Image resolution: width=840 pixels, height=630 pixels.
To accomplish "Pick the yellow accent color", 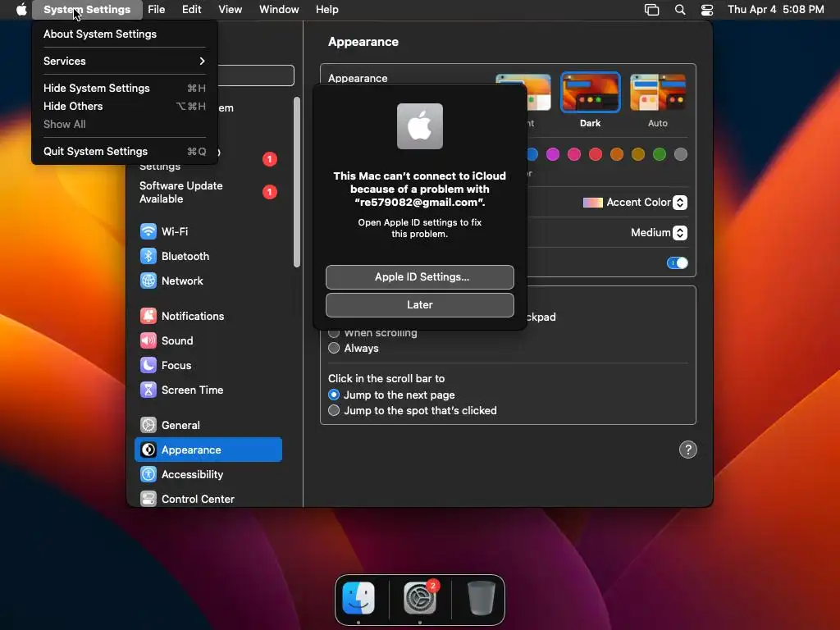I will [638, 155].
